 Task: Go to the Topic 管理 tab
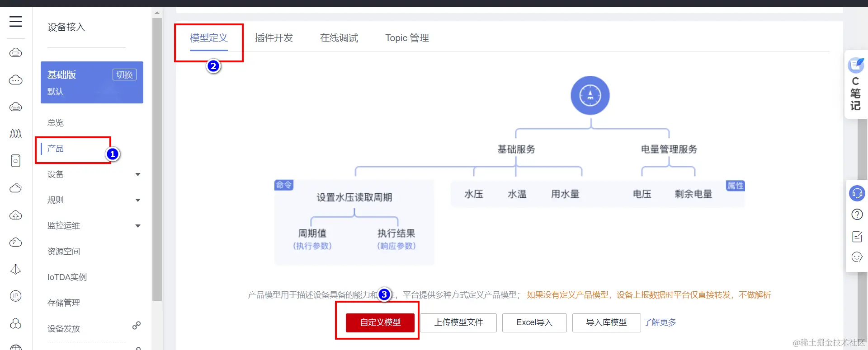[x=407, y=38]
